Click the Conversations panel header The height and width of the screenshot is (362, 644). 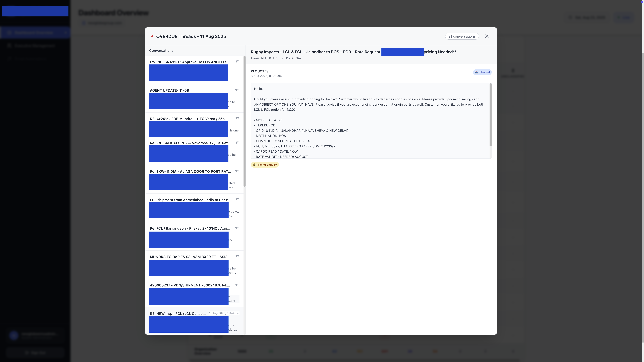point(161,50)
